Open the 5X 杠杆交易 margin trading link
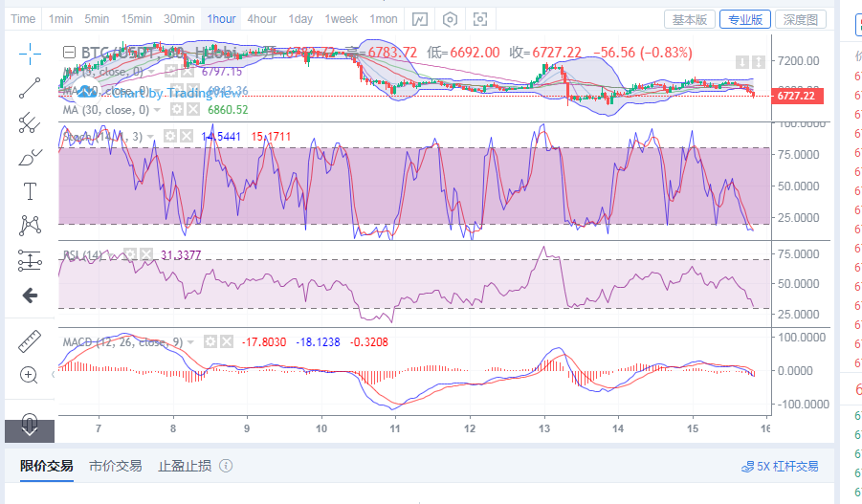 point(780,467)
